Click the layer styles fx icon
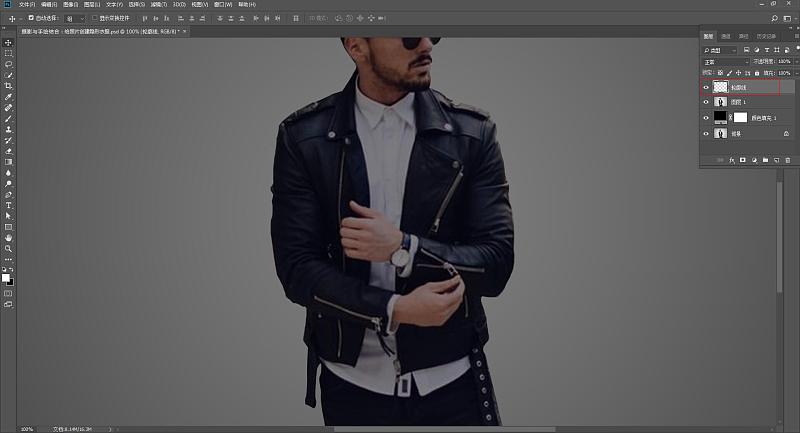The image size is (800, 433). point(732,160)
